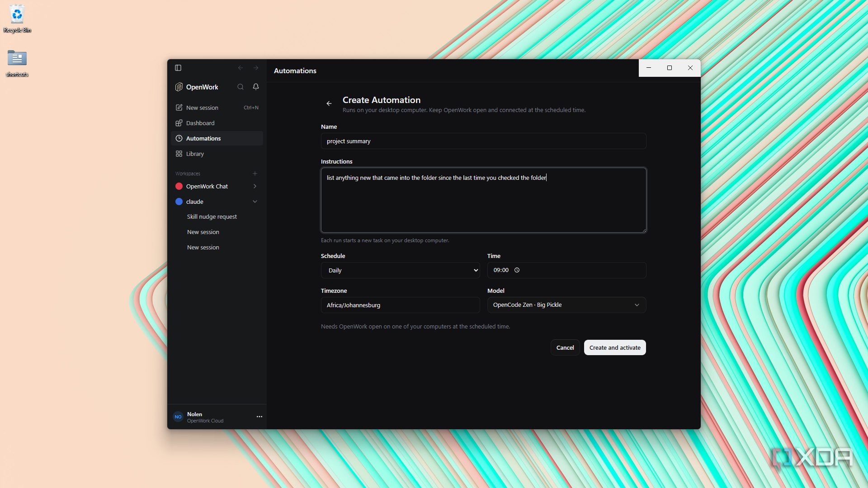The image size is (868, 488).
Task: Click Create and activate button
Action: tap(615, 347)
